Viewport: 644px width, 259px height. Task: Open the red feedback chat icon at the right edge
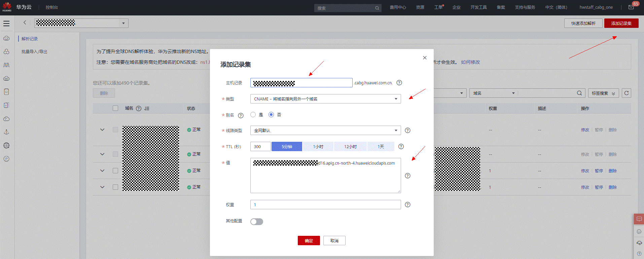(x=639, y=219)
